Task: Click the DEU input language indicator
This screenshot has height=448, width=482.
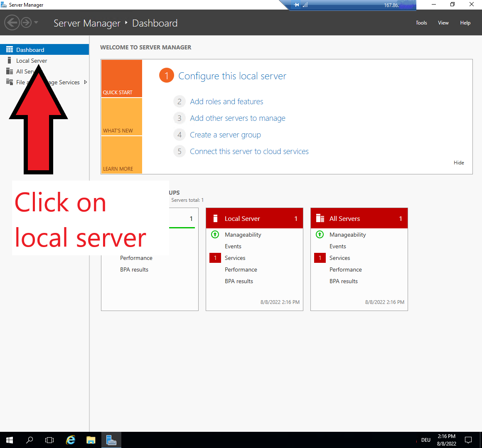Action: (426, 440)
